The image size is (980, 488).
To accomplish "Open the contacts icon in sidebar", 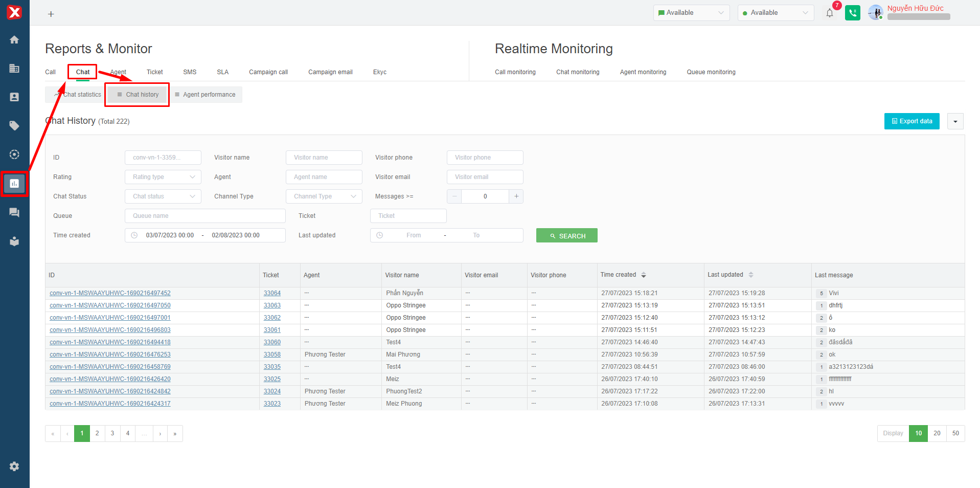I will click(14, 97).
